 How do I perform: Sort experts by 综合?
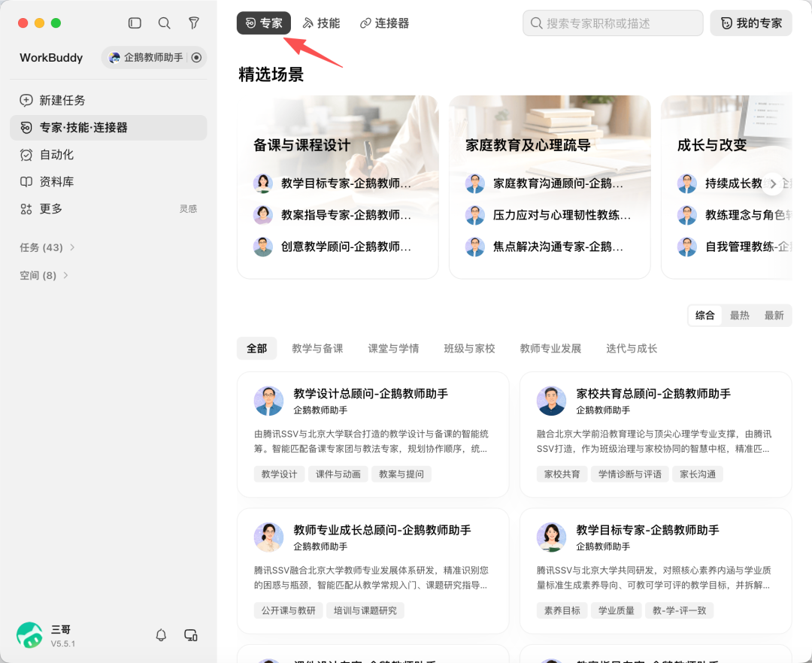pos(704,315)
